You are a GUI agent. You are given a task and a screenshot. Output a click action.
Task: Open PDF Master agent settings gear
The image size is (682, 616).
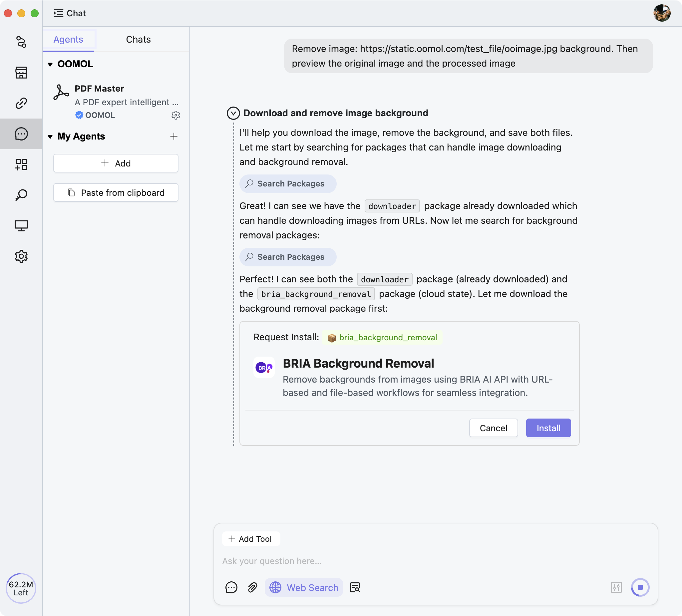(x=175, y=115)
